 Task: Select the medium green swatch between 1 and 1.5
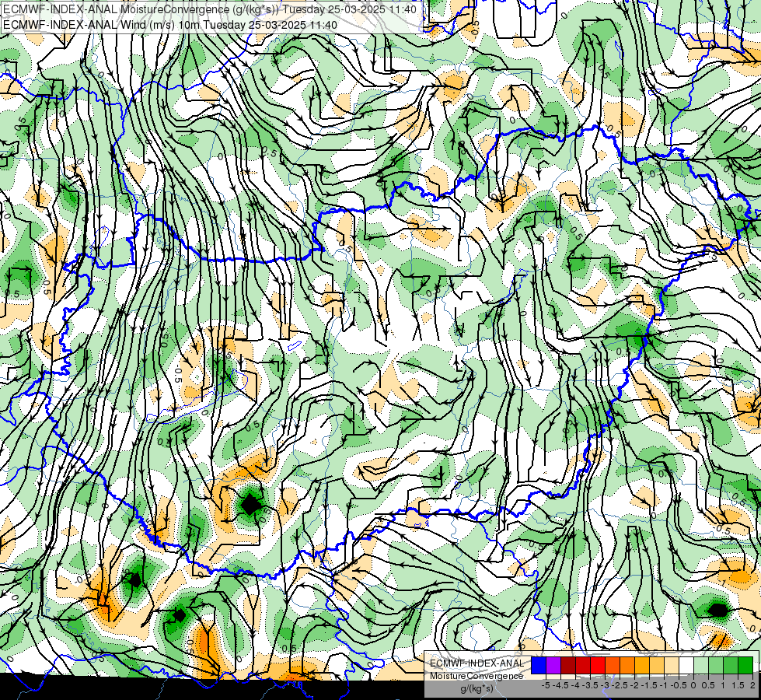(731, 665)
